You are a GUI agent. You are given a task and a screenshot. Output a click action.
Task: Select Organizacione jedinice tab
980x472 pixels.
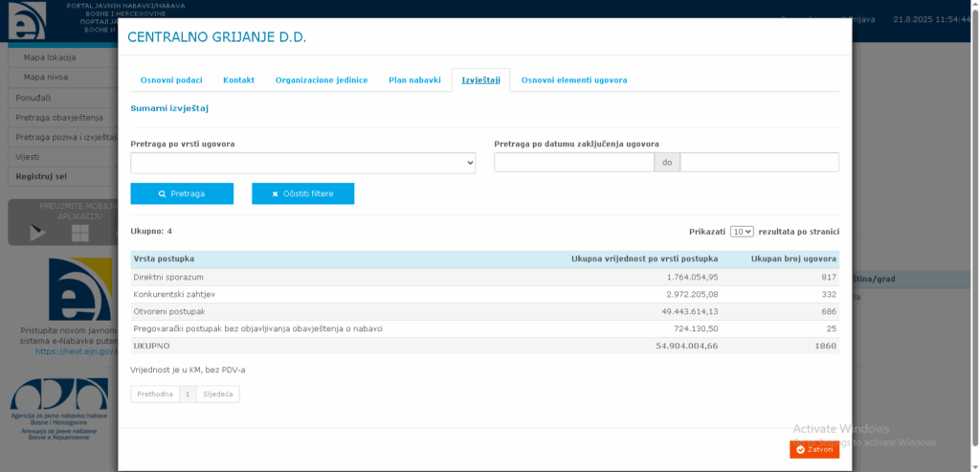[322, 80]
